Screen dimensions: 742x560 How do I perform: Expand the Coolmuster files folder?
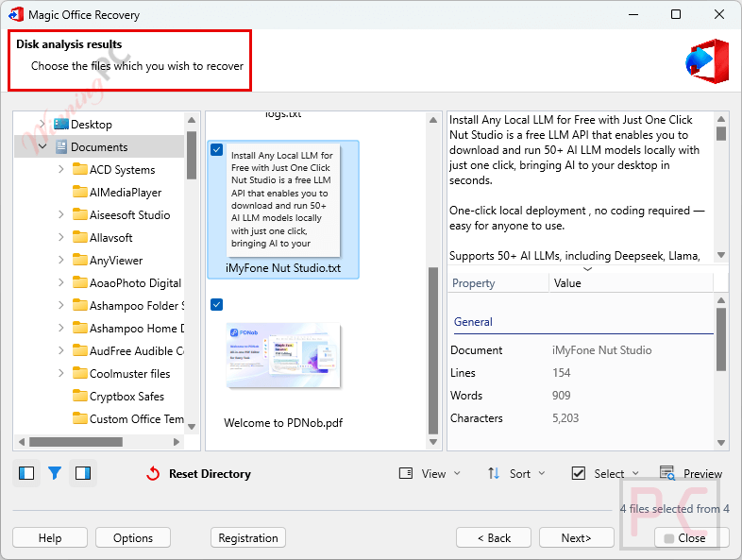pyautogui.click(x=61, y=374)
